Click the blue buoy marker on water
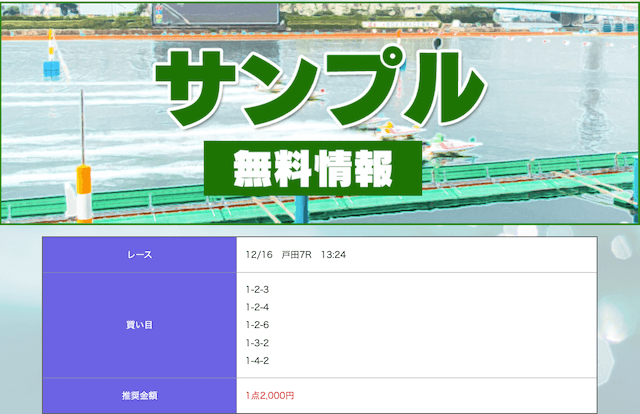 pos(51,66)
